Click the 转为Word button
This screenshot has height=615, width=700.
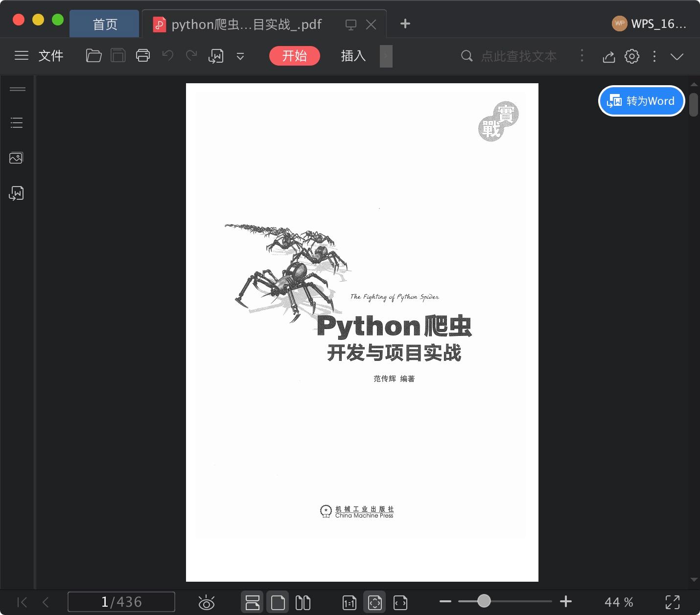tap(641, 101)
